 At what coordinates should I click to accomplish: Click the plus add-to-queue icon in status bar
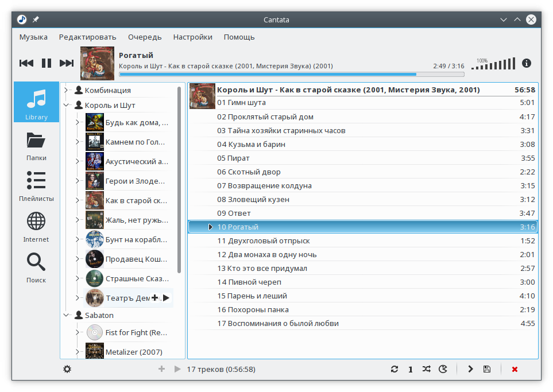(161, 369)
